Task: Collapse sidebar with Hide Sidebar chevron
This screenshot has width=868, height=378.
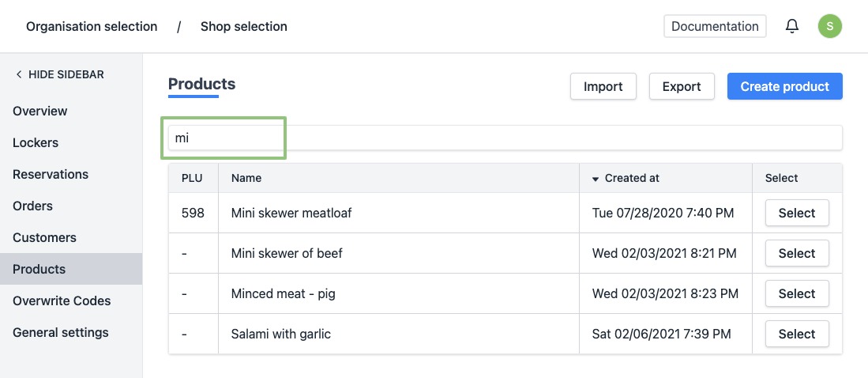Action: tap(19, 74)
